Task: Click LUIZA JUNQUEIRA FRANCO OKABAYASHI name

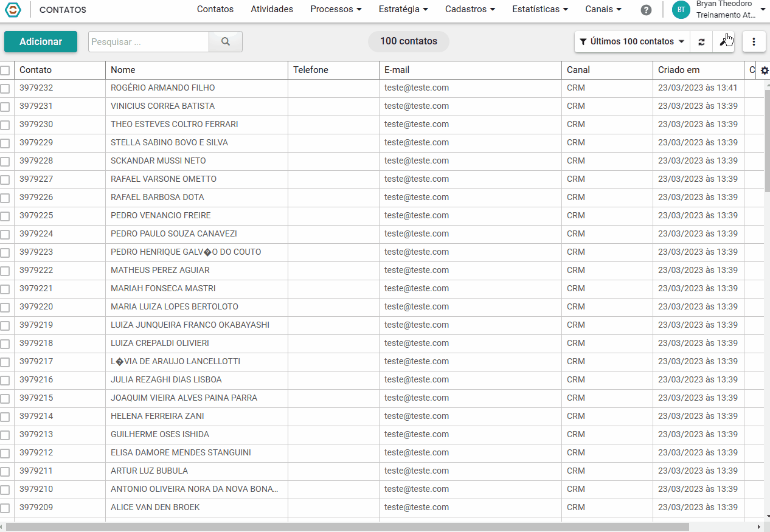Action: pyautogui.click(x=190, y=325)
